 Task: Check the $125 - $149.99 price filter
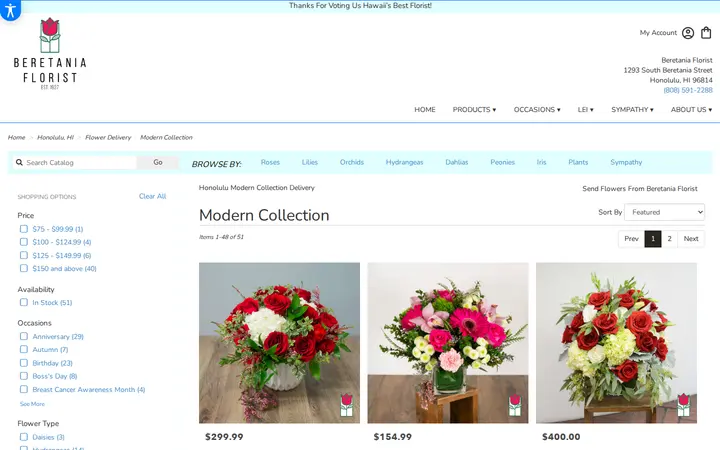[24, 255]
